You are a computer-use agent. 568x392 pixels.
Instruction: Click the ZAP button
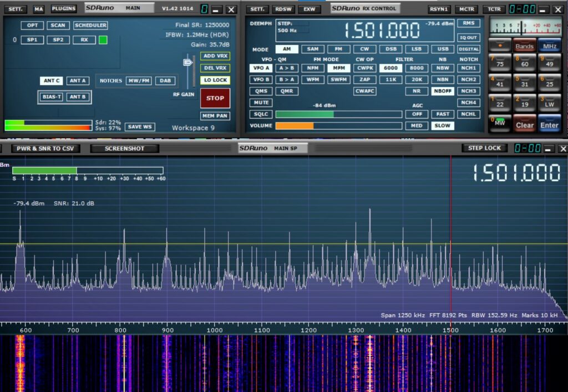pyautogui.click(x=364, y=79)
